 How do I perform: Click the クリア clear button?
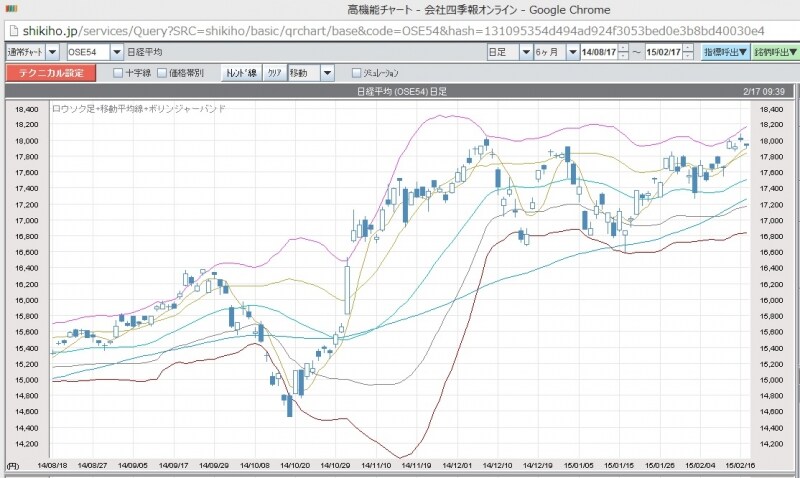click(273, 72)
